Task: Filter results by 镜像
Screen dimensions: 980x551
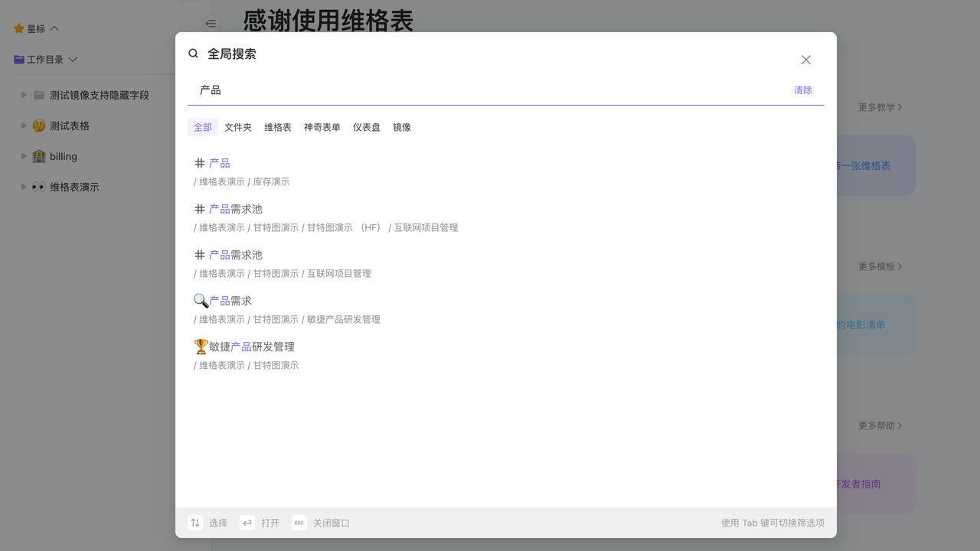Action: coord(402,127)
